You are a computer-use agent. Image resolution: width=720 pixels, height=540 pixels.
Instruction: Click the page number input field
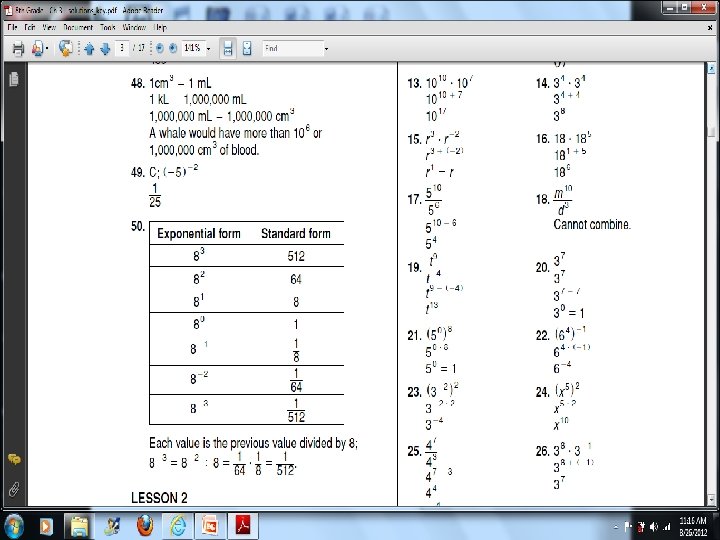[122, 48]
